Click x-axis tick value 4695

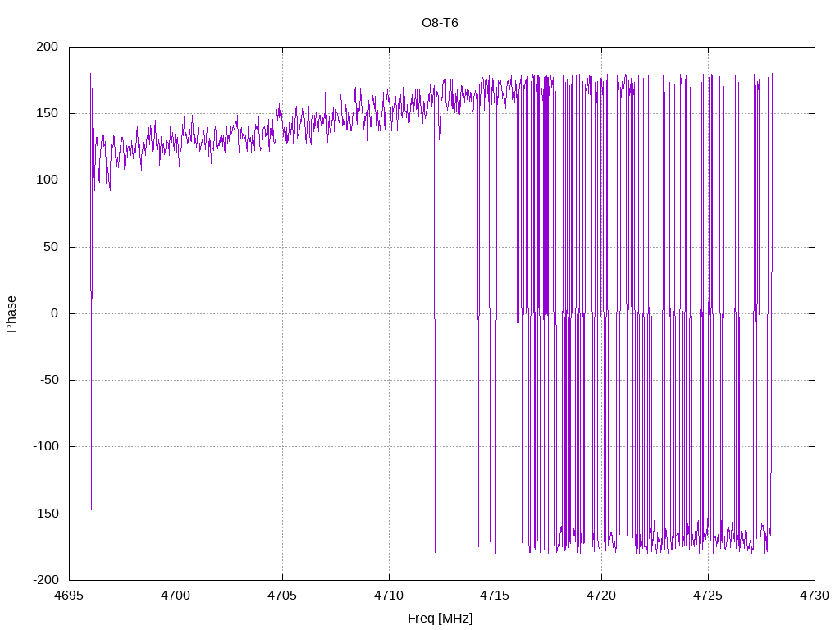click(69, 596)
